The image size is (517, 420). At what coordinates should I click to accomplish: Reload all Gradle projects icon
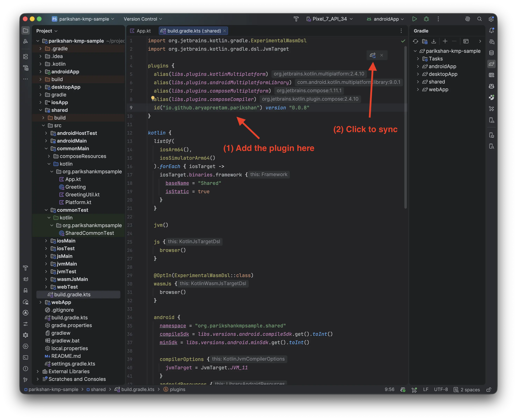(x=416, y=41)
